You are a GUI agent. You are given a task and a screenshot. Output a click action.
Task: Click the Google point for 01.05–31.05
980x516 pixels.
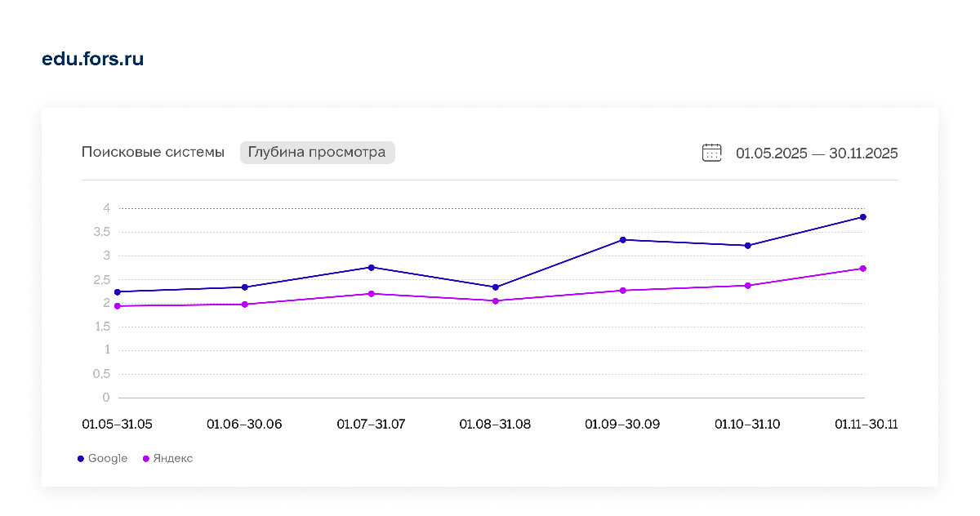(118, 292)
